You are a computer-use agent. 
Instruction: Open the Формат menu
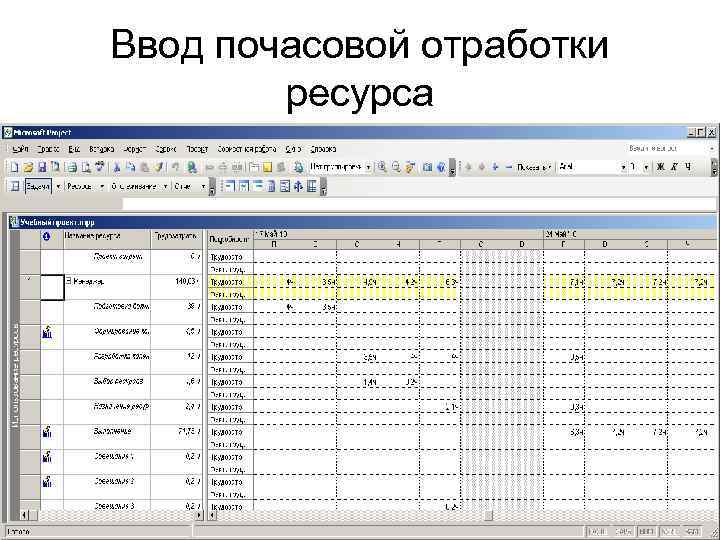[x=135, y=149]
